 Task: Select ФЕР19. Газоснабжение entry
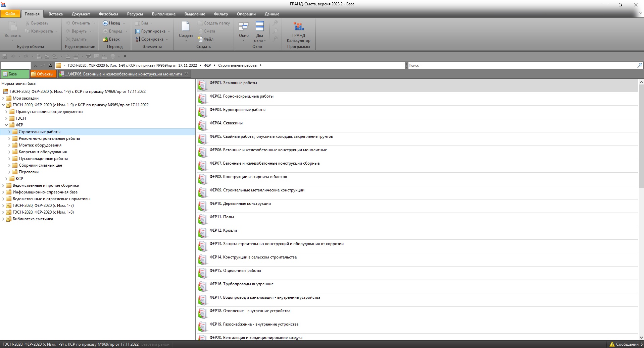pos(417,327)
